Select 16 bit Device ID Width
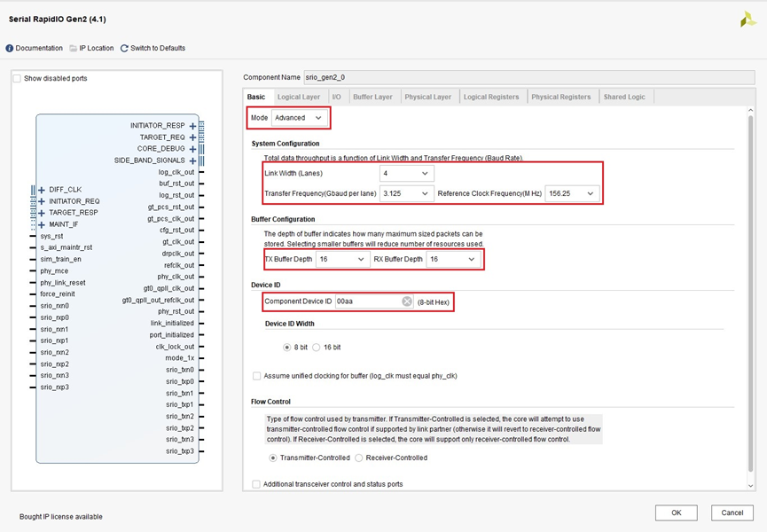This screenshot has height=532, width=767. tap(317, 347)
